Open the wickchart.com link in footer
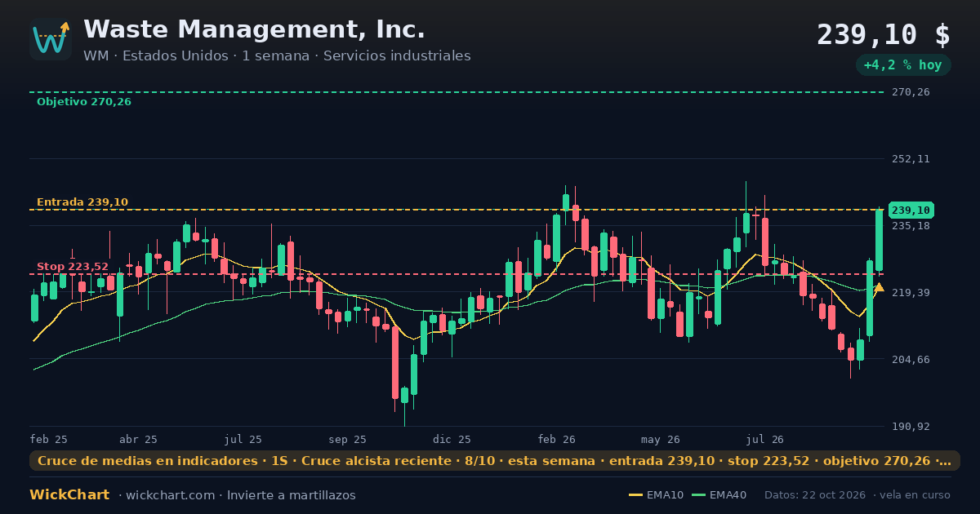 [x=169, y=495]
